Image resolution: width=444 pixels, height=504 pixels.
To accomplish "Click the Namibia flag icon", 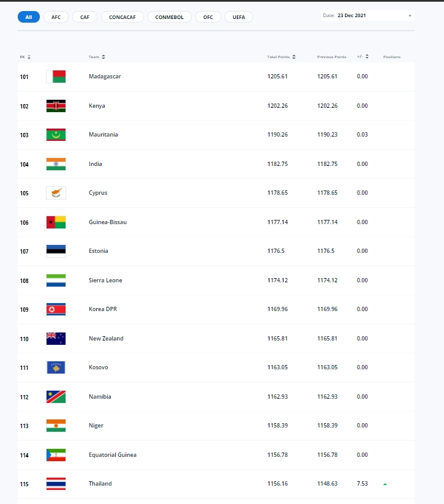I will (x=56, y=397).
